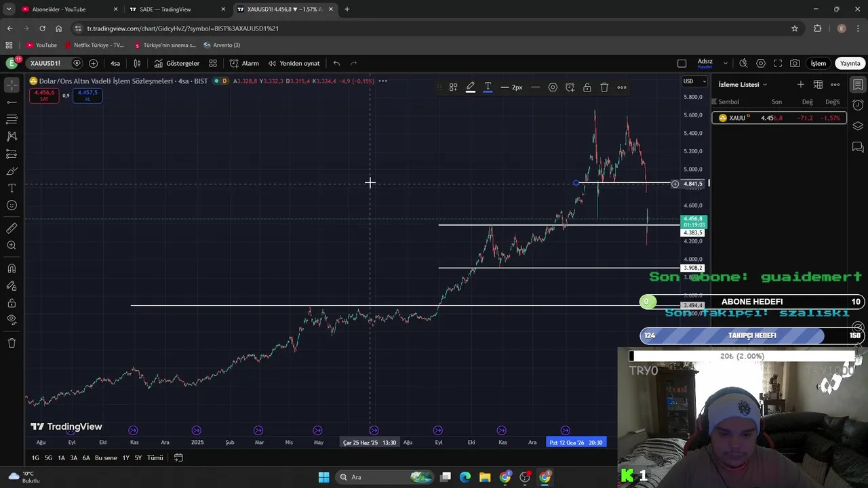Undo the last chart action
The width and height of the screenshot is (868, 488).
click(336, 63)
